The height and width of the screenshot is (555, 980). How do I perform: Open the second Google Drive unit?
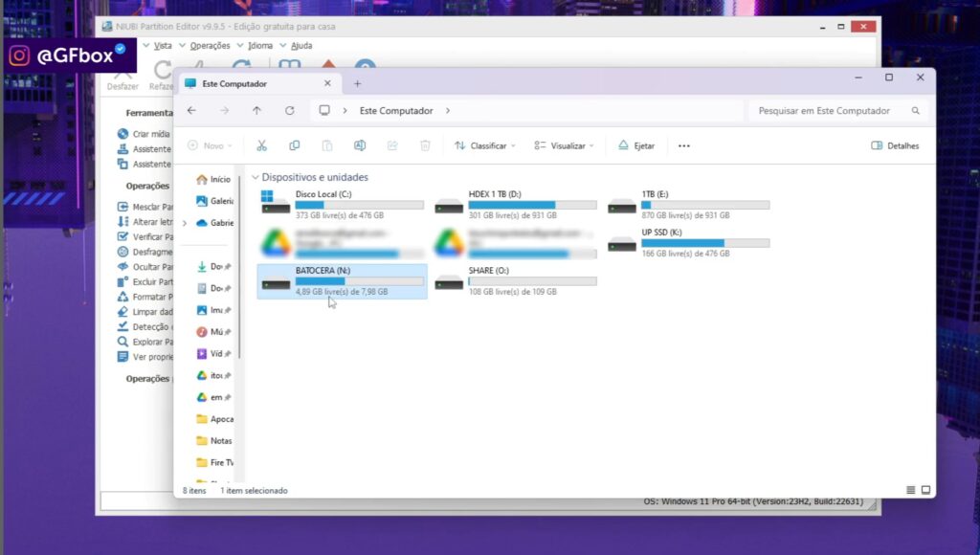[x=515, y=242]
